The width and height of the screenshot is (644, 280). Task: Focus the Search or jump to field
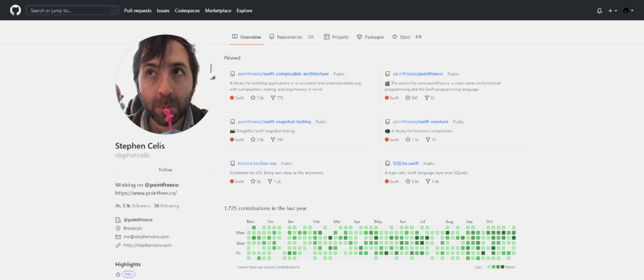[69, 11]
